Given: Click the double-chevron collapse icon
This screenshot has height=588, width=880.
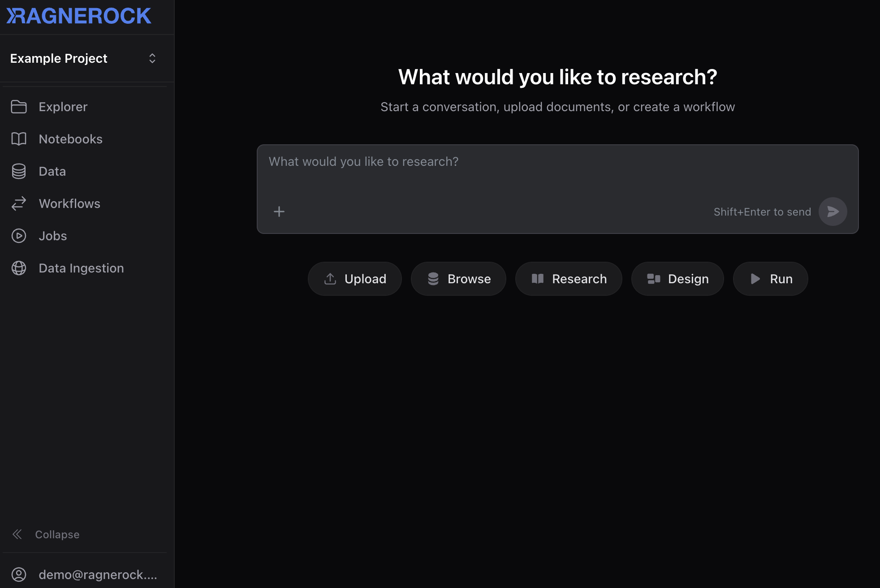Looking at the screenshot, I should 17,534.
